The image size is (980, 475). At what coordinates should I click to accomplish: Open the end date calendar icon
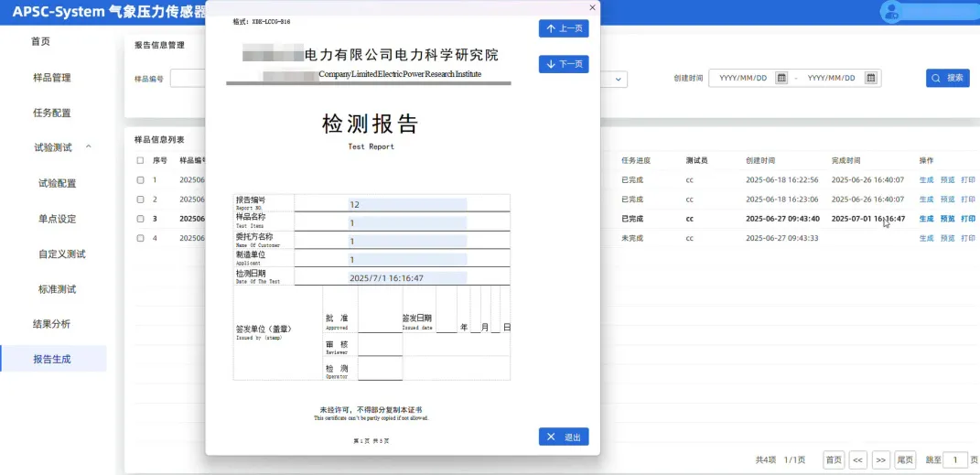click(870, 78)
